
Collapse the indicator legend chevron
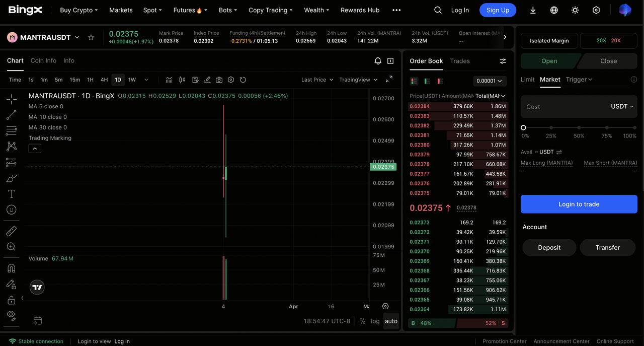[x=35, y=149]
